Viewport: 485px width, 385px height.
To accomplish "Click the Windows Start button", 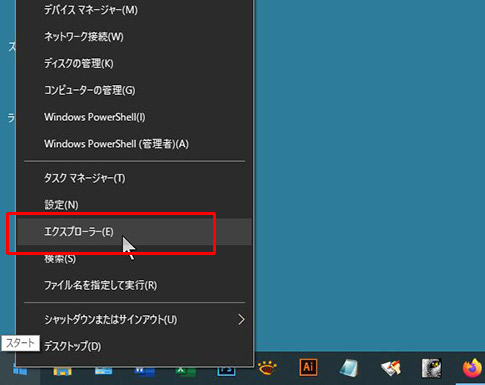I will coord(20,371).
